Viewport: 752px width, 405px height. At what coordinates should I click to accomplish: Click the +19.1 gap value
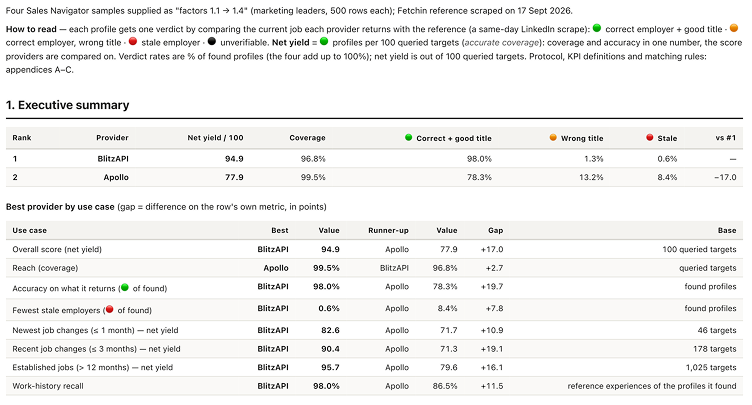(x=492, y=349)
